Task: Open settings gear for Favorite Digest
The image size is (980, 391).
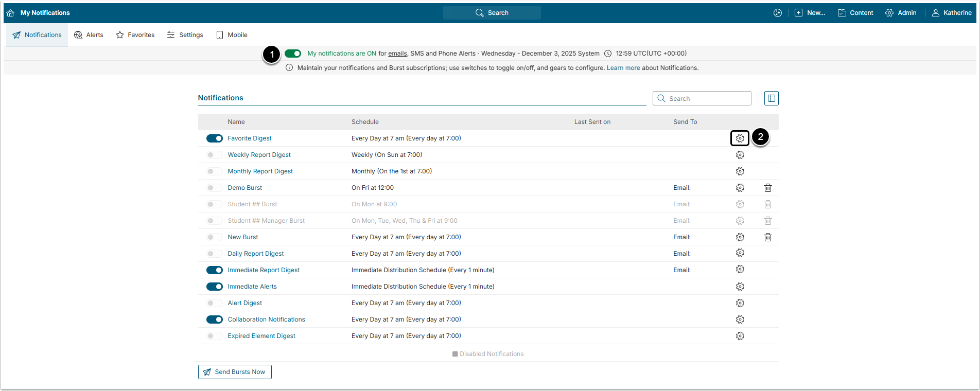Action: point(740,138)
